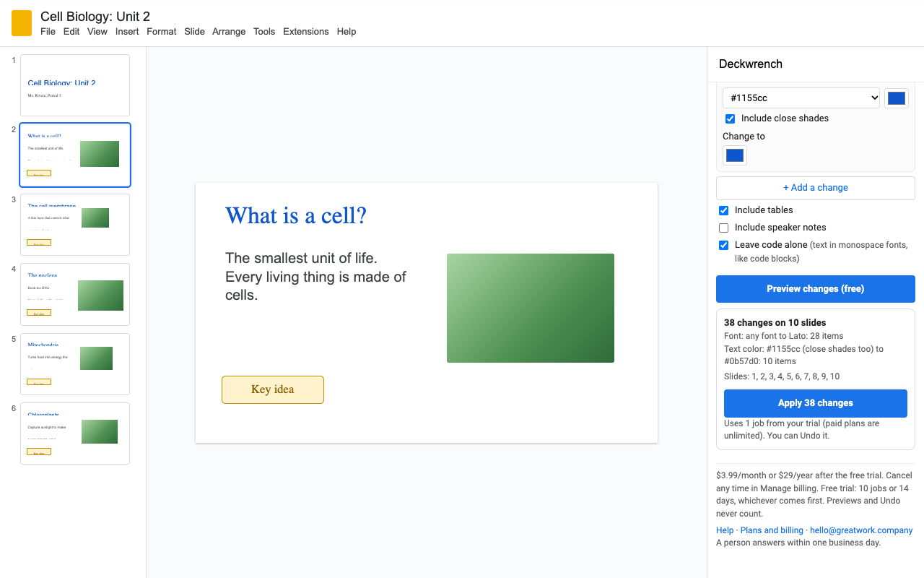Open the Extensions menu
924x578 pixels.
coord(306,32)
